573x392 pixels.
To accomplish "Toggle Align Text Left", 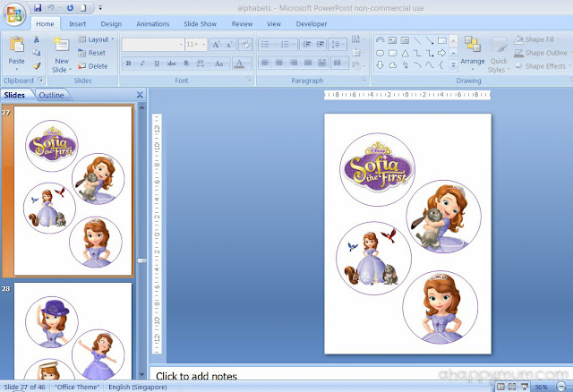I will [x=265, y=64].
